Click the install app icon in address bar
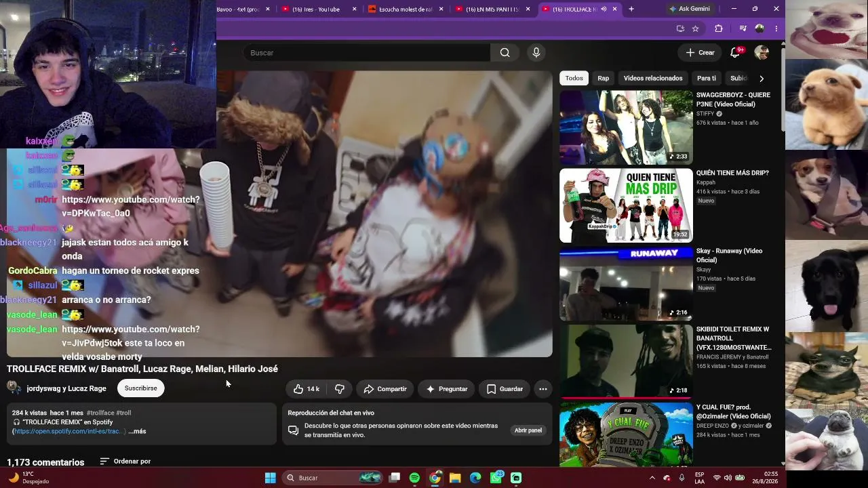The width and height of the screenshot is (868, 488). (x=680, y=28)
